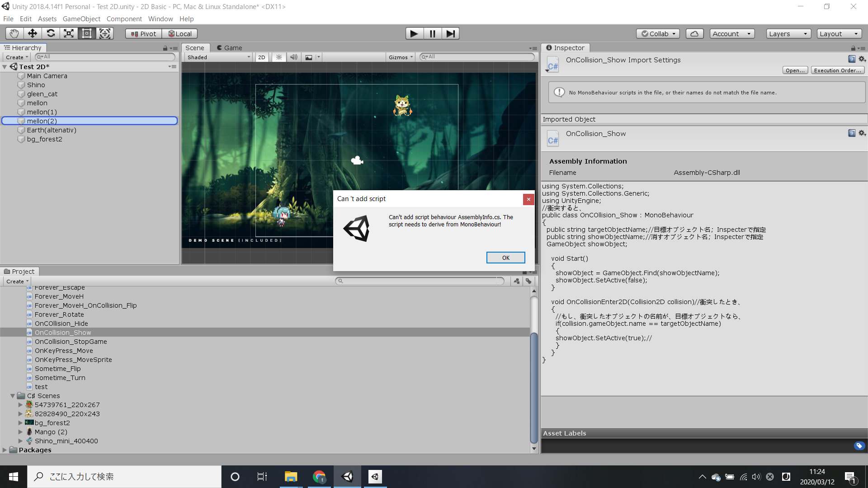Click the Play button to run the game
Screen dimensions: 868x488
(x=414, y=33)
